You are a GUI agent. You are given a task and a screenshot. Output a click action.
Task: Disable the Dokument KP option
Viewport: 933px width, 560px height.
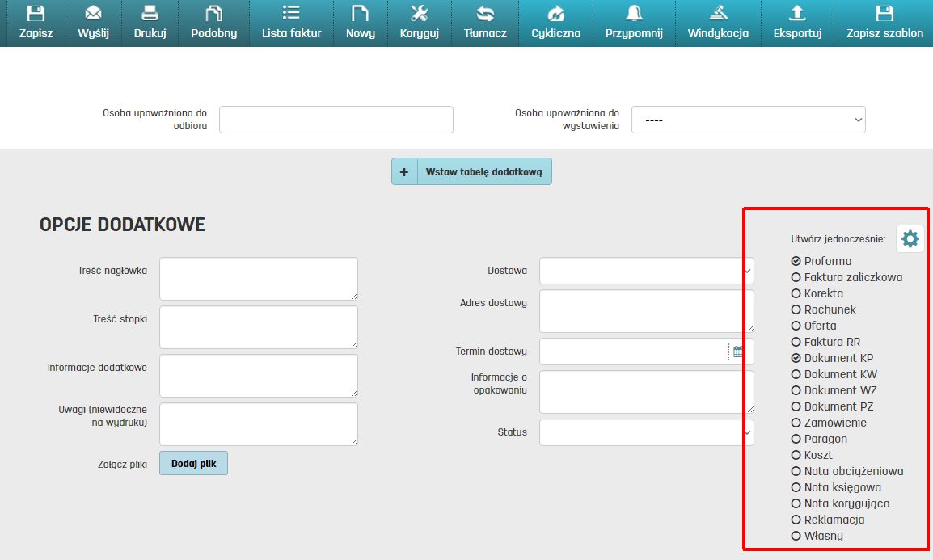tap(796, 358)
